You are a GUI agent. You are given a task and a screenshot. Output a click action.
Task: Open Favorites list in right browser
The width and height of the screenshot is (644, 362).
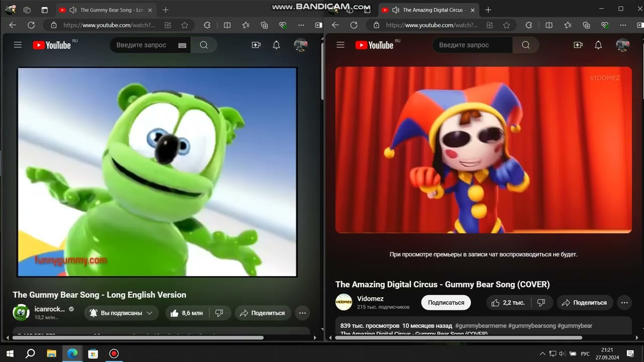pyautogui.click(x=568, y=25)
